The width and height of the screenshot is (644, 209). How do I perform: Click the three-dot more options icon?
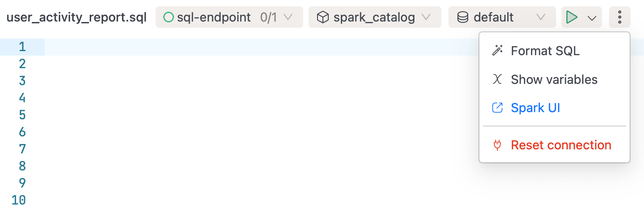click(620, 17)
